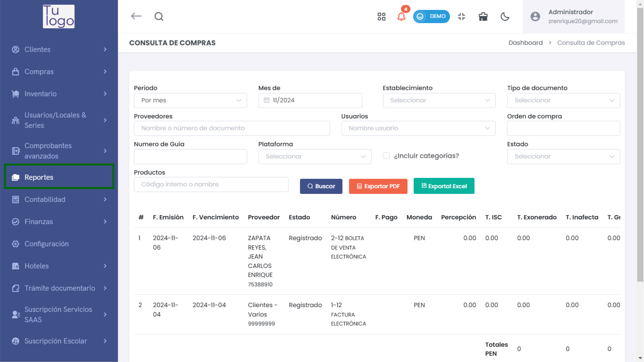Focus the Productos código interno field
Screen dimensions: 644x362
pos(211,184)
